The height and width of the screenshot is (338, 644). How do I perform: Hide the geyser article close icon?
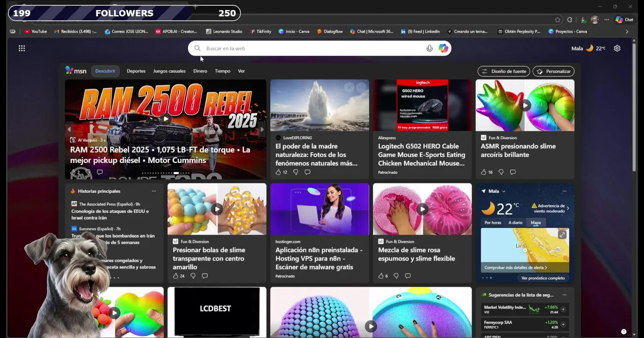click(x=349, y=87)
